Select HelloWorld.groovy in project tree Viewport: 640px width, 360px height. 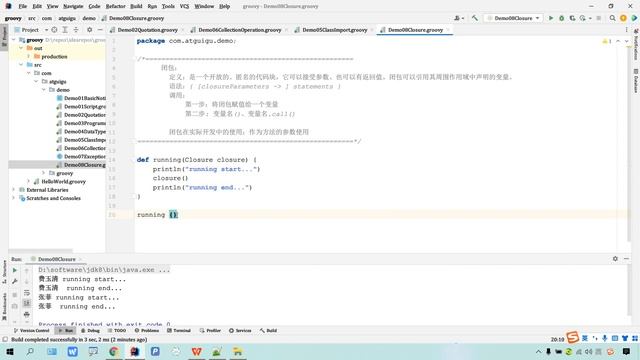63,182
